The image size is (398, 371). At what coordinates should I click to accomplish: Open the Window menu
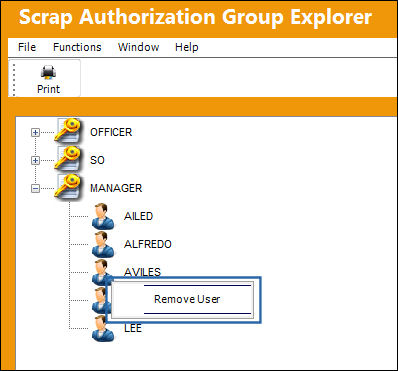(x=138, y=47)
